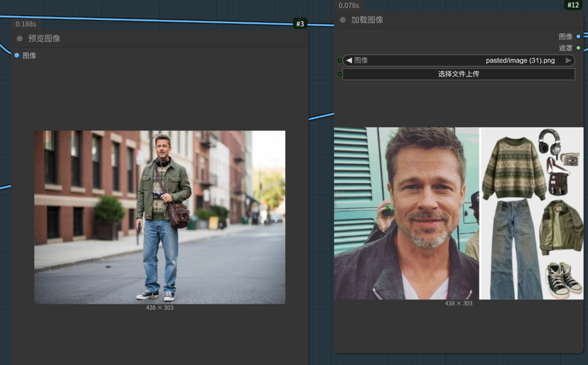Click the street photo in the preview node
Image resolution: width=588 pixels, height=365 pixels.
[160, 217]
